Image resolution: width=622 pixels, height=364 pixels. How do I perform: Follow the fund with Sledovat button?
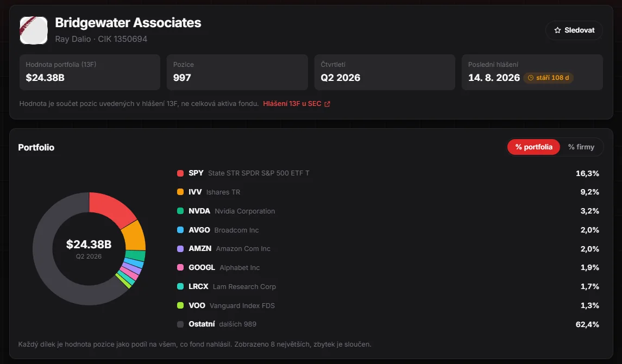click(x=574, y=30)
